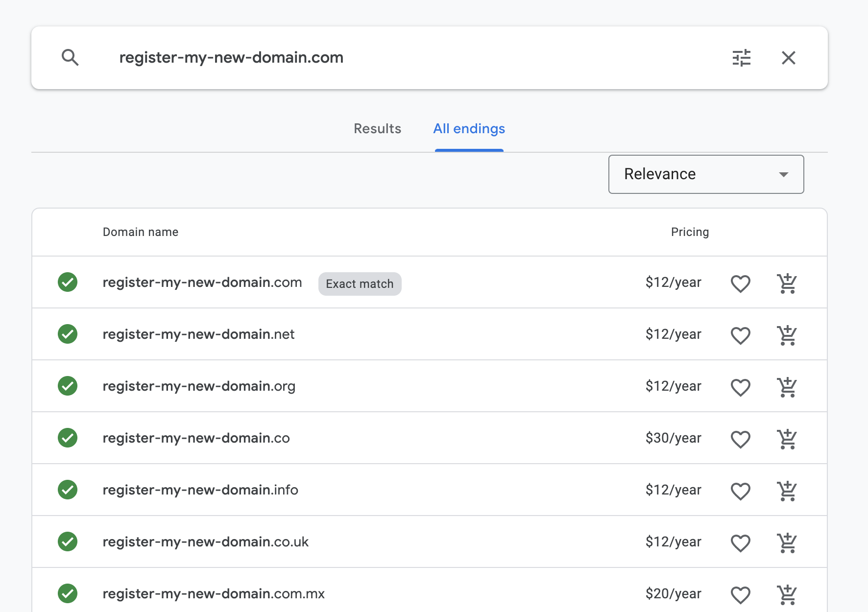Open the Relevance sort dropdown
The height and width of the screenshot is (612, 868).
tap(706, 174)
